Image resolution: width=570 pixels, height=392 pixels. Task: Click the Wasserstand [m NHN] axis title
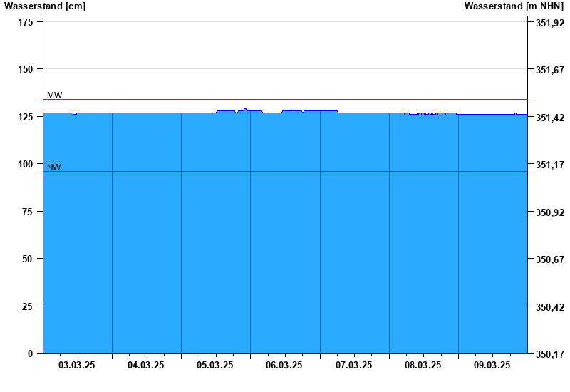click(514, 6)
